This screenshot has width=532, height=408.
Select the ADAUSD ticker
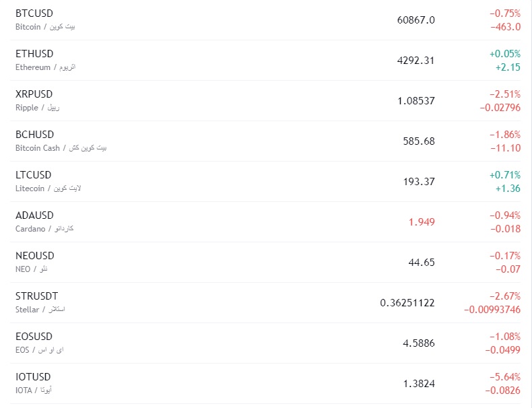(35, 215)
